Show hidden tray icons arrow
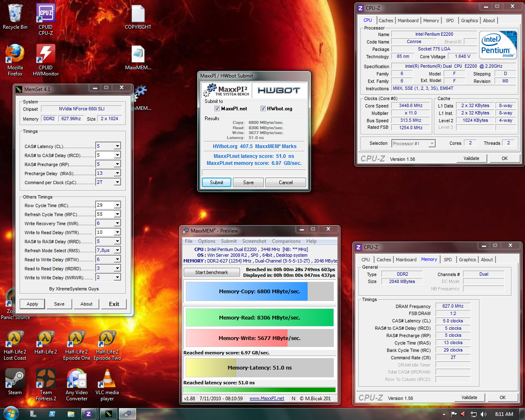525x420 pixels. (x=444, y=414)
